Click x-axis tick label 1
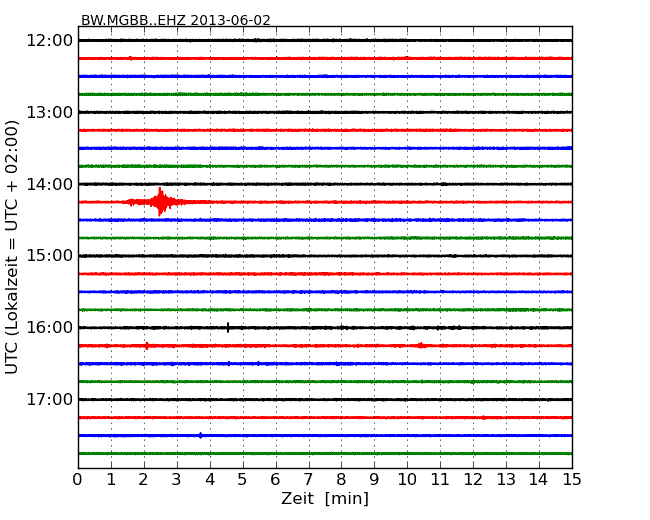This screenshot has height=520, width=650. pos(111,479)
